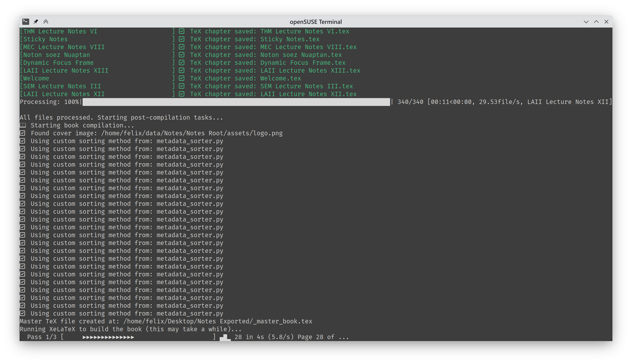Click the 'Running XeLaTeX to build the book' line
This screenshot has height=364, width=632.
click(131, 329)
